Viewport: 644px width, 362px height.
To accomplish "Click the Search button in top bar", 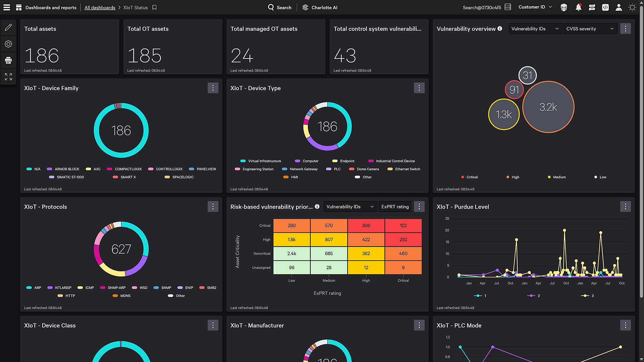I will click(280, 8).
